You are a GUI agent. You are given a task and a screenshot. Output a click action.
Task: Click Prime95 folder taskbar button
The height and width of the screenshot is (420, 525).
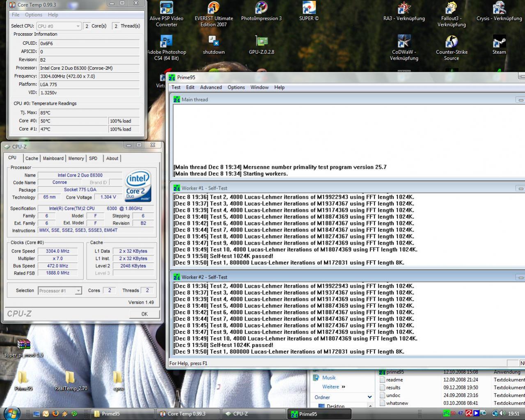[x=122, y=414]
